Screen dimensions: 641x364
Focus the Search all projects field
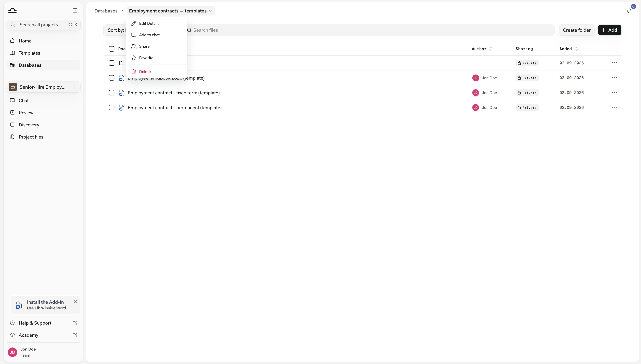pyautogui.click(x=44, y=24)
